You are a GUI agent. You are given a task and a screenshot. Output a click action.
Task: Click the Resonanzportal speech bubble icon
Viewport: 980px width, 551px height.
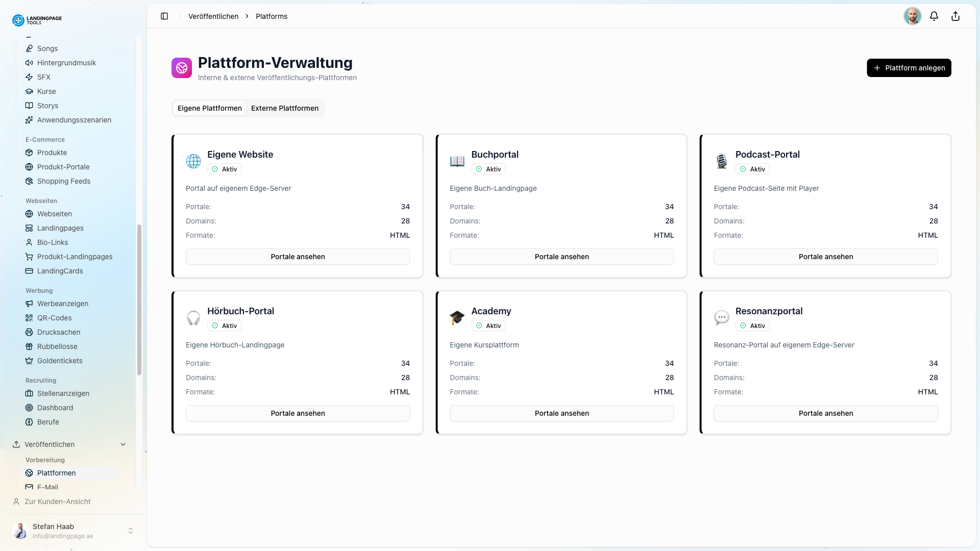point(721,317)
